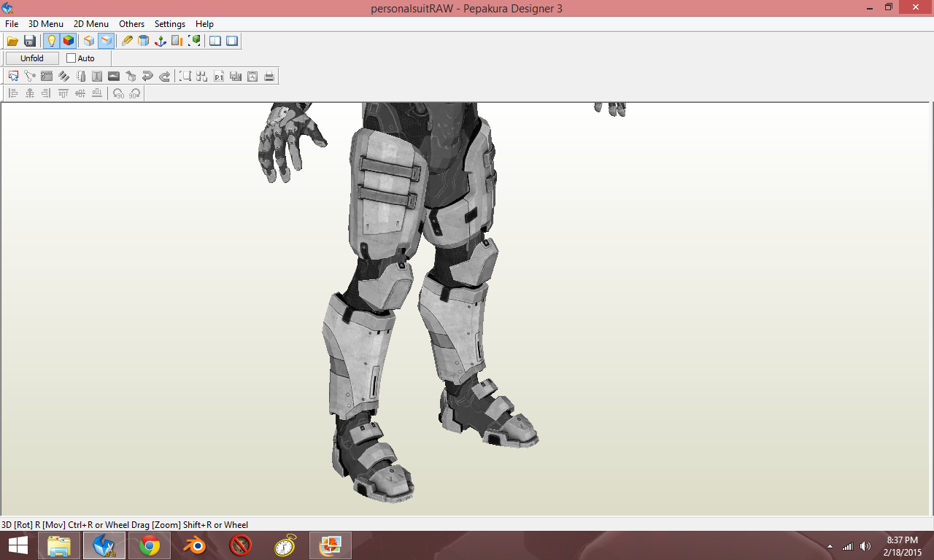Open a file with the folder icon

pos(12,41)
